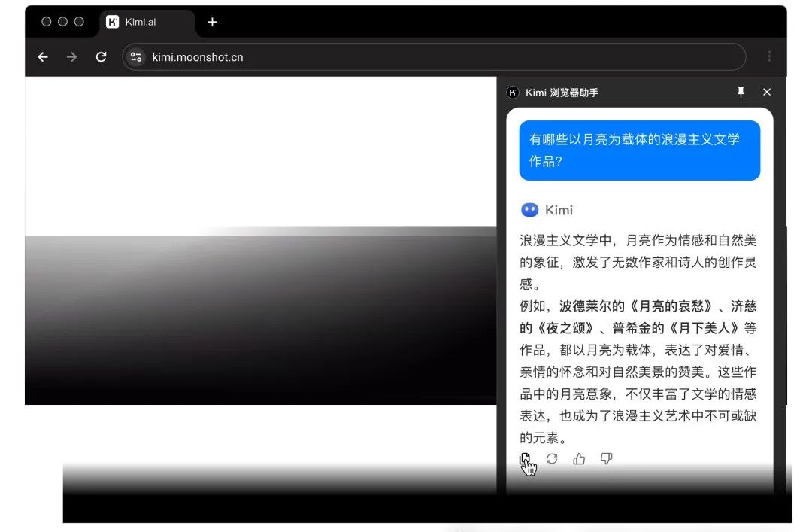The height and width of the screenshot is (532, 812).
Task: Open a new tab with the plus button
Action: tap(212, 22)
